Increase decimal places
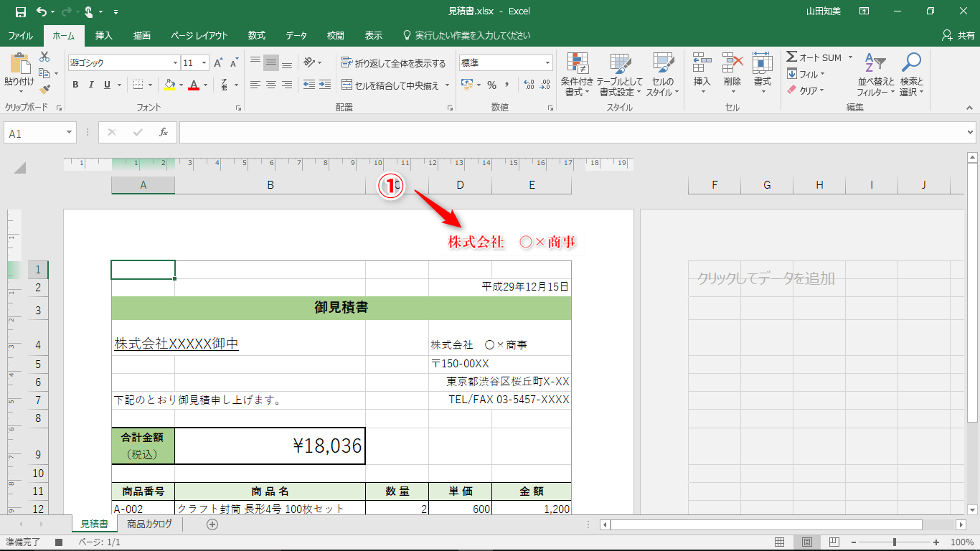Image resolution: width=980 pixels, height=551 pixels. click(x=529, y=85)
